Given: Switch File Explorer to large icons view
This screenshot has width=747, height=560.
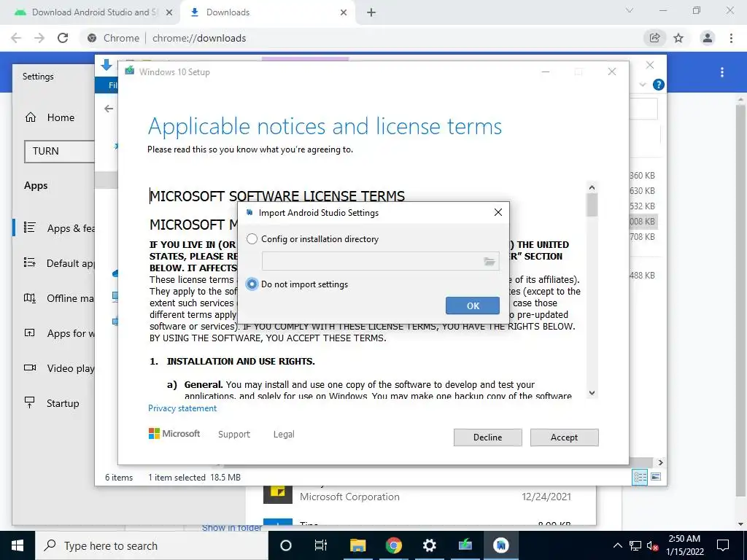Looking at the screenshot, I should click(656, 477).
